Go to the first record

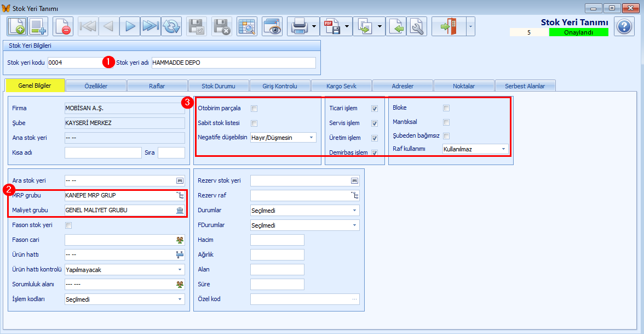(x=88, y=27)
